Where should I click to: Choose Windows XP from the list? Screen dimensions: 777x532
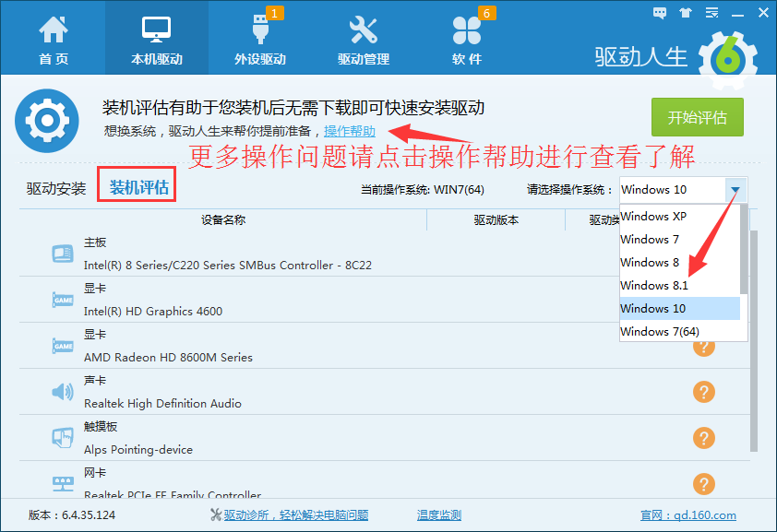(x=679, y=217)
